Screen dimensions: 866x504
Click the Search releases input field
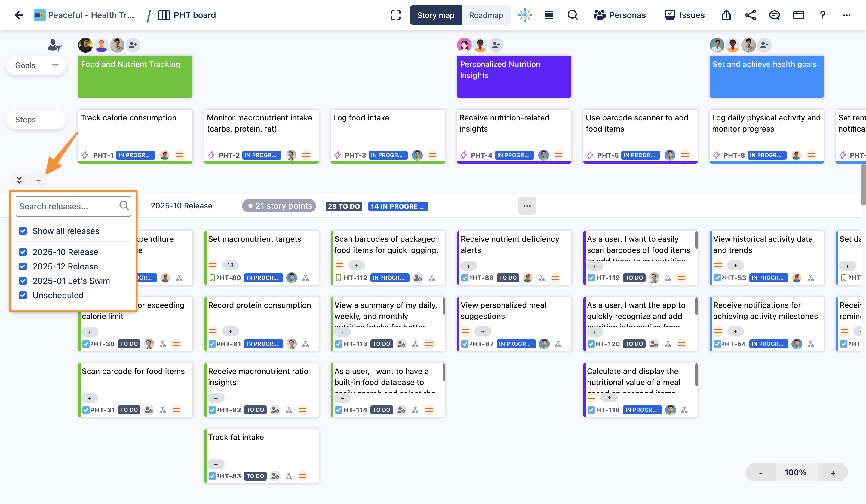(x=68, y=206)
